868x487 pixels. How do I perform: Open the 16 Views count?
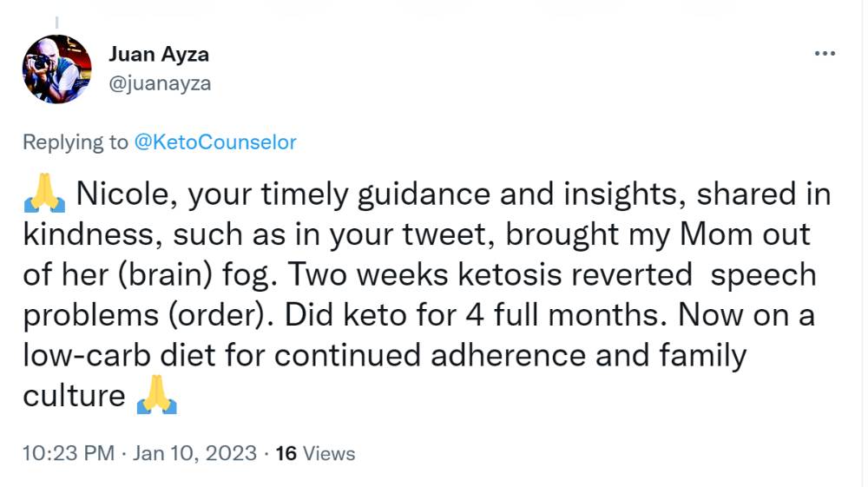coord(316,453)
